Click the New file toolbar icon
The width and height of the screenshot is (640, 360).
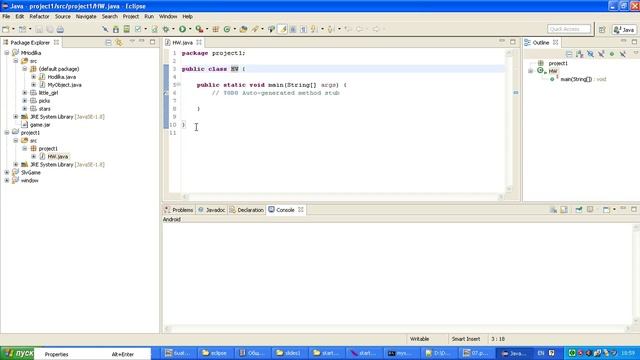pyautogui.click(x=6, y=29)
